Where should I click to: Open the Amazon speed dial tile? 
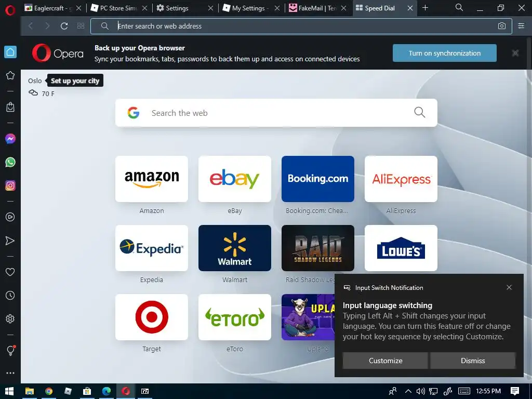click(x=152, y=179)
